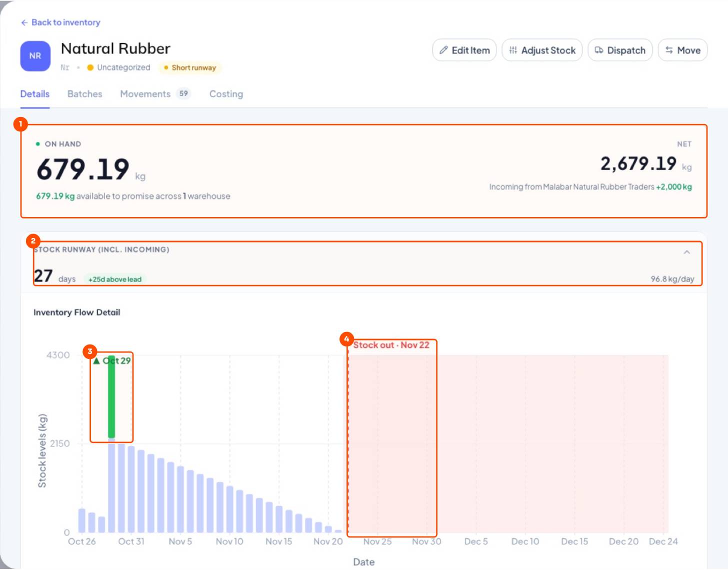The width and height of the screenshot is (728, 570).
Task: Select the Details tab
Action: click(35, 94)
